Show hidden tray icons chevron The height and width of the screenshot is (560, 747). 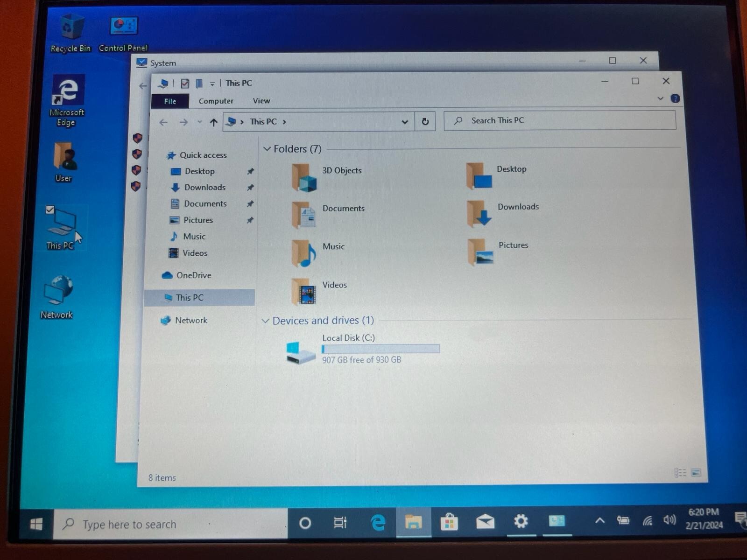(600, 520)
